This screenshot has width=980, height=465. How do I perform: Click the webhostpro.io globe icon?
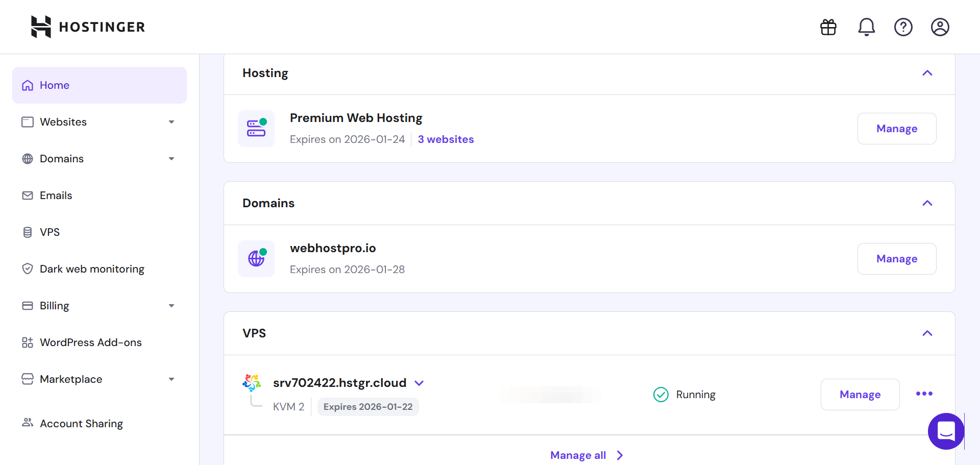tap(256, 259)
